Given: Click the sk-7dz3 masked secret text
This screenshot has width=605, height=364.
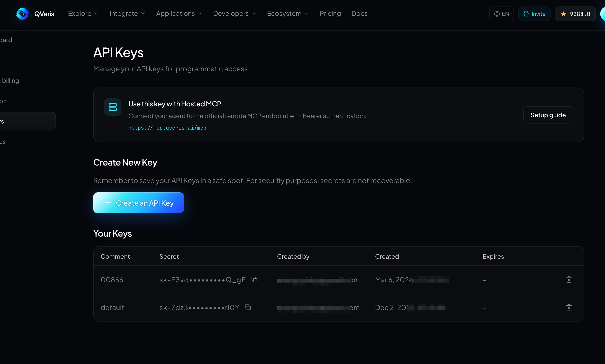Looking at the screenshot, I should point(199,307).
